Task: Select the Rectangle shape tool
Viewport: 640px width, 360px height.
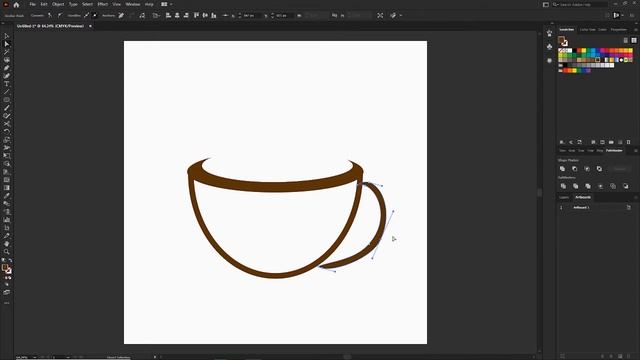Action: coord(7,100)
